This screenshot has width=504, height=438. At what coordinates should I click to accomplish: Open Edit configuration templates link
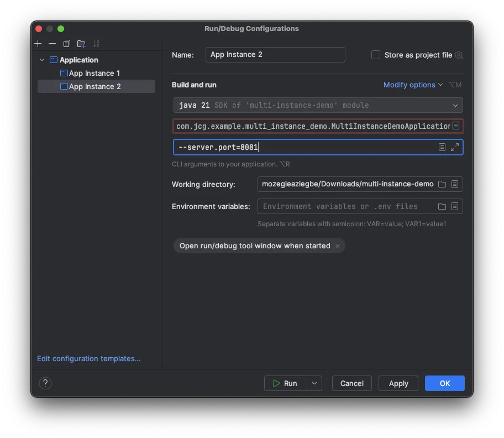pos(89,358)
